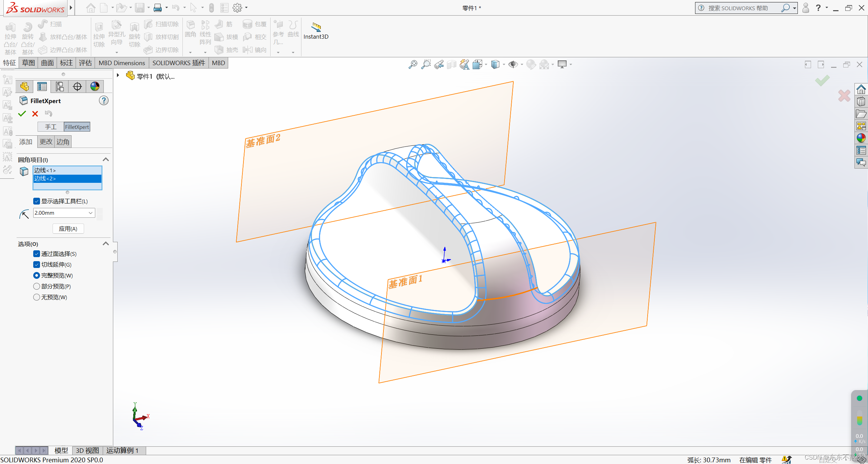This screenshot has height=464, width=868.
Task: Expand the 零件1 tree node arrow
Action: [118, 75]
